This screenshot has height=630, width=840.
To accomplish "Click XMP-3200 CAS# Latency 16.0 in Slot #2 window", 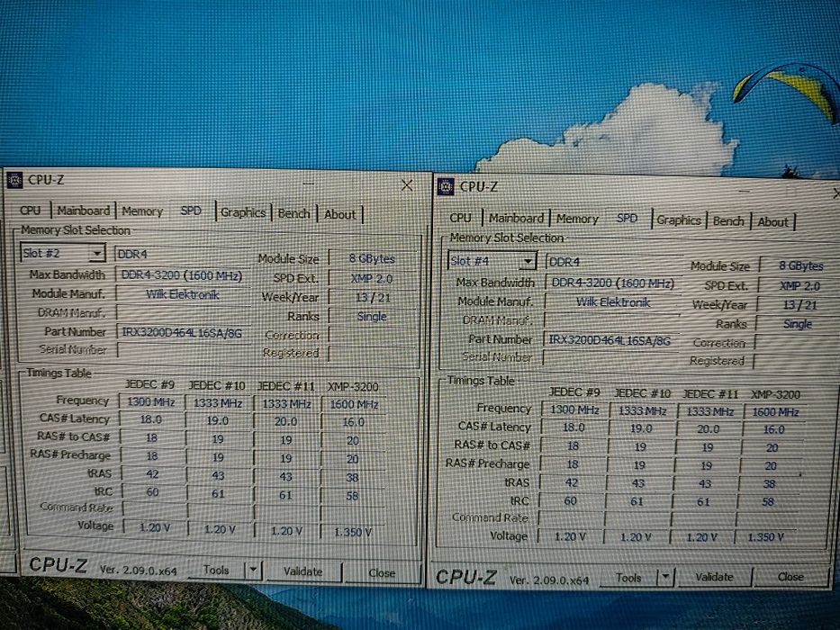I will (354, 422).
